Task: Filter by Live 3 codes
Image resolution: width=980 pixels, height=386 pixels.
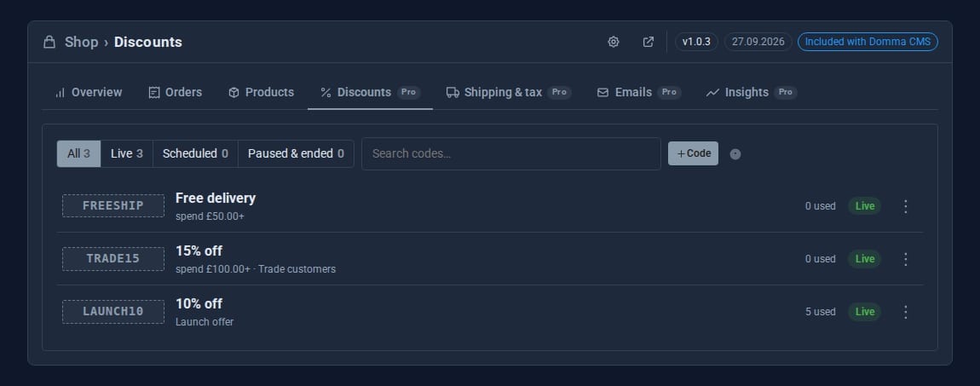Action: point(127,153)
